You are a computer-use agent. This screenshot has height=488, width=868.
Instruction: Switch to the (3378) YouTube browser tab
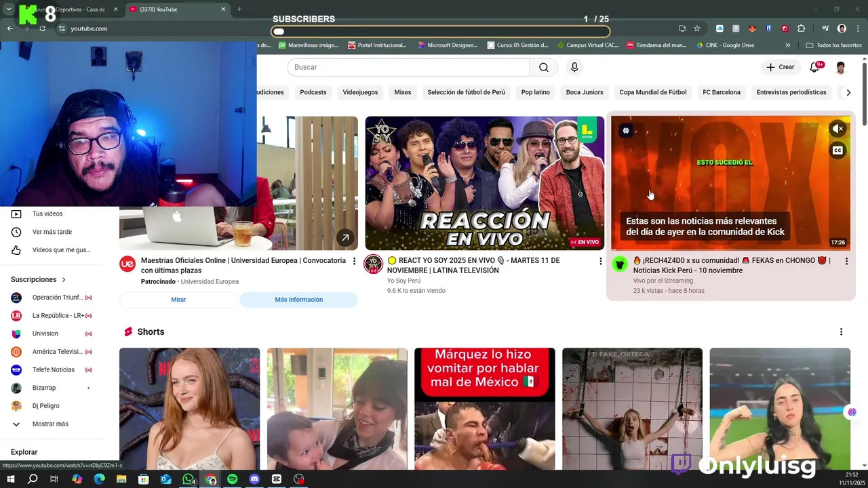tap(177, 9)
